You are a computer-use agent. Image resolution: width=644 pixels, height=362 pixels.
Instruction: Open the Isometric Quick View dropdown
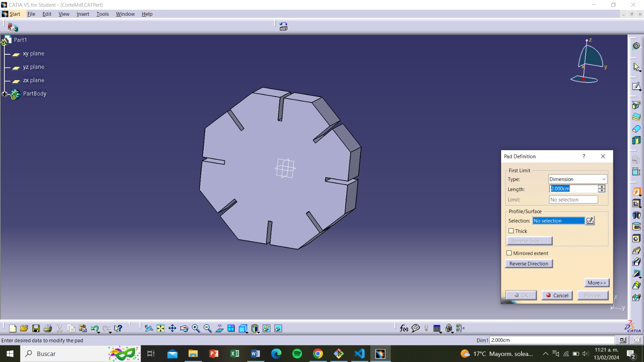[246, 332]
